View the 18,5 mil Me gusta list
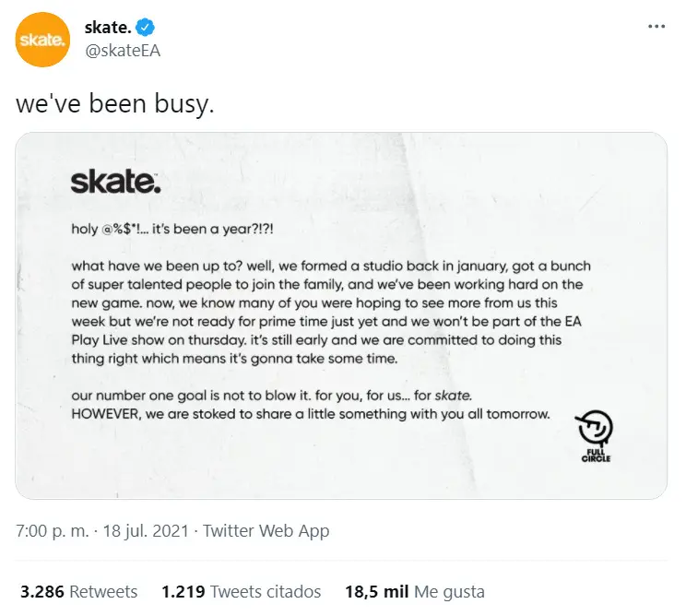 pyautogui.click(x=415, y=591)
